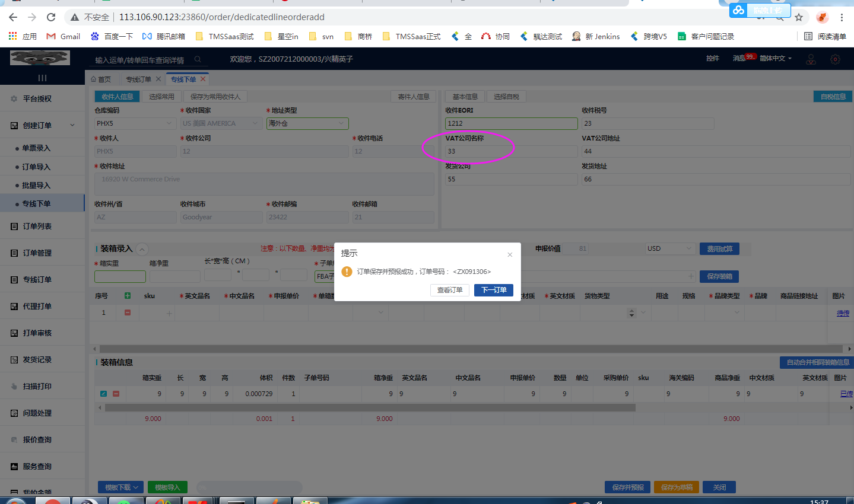This screenshot has height=504, width=854.
Task: Click the user profile icon in header
Action: [811, 59]
